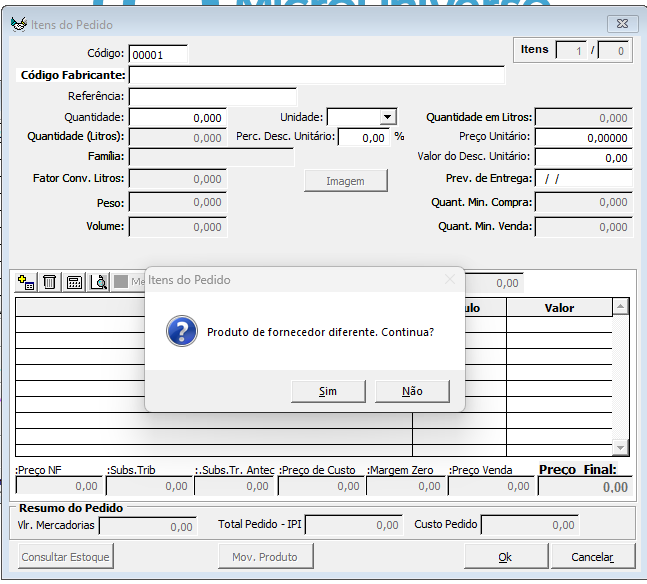Click the Cancelar button
The width and height of the screenshot is (647, 584).
click(591, 556)
